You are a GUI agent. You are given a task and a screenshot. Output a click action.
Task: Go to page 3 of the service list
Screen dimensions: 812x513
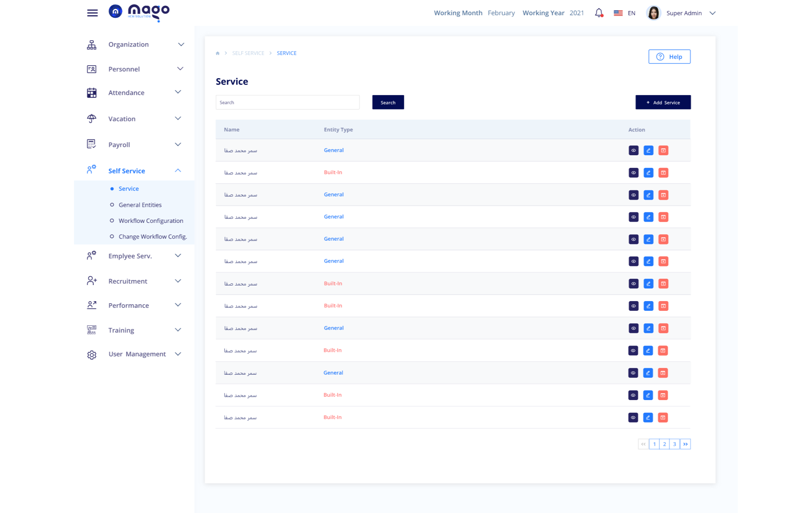coord(674,444)
